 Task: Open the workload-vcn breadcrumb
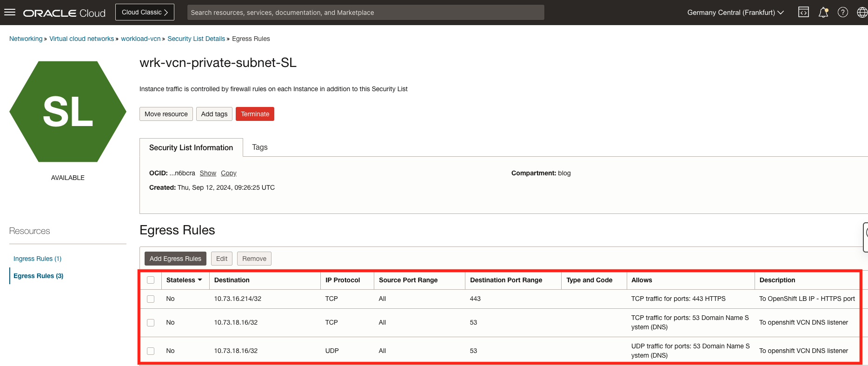pyautogui.click(x=141, y=39)
